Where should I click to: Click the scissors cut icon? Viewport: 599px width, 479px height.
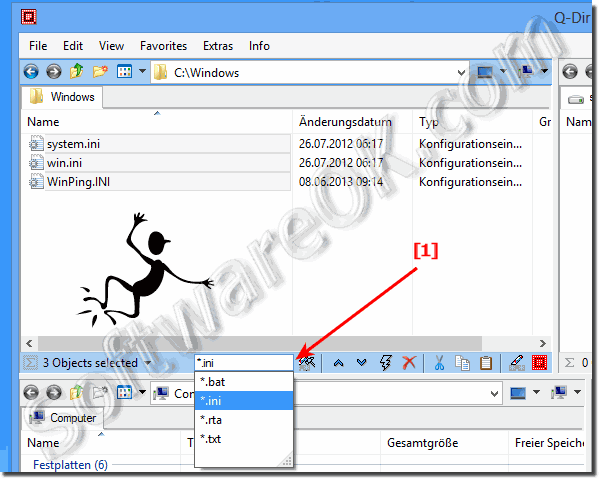(x=439, y=362)
